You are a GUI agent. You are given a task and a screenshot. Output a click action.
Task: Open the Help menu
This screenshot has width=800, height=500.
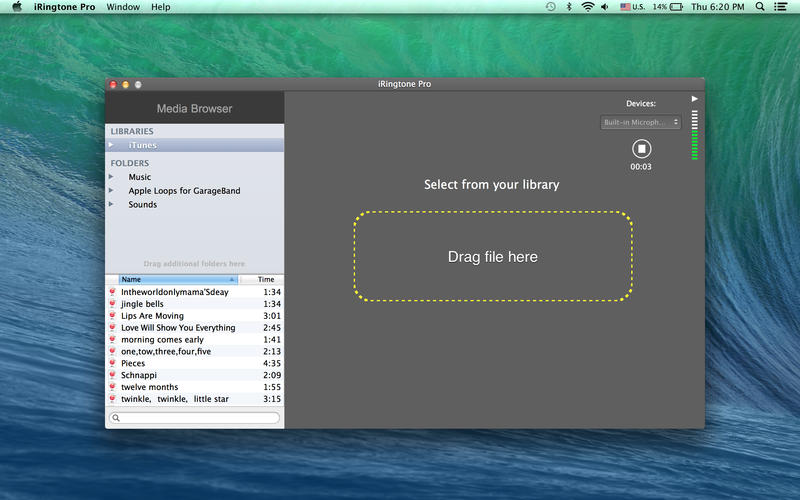coord(160,7)
